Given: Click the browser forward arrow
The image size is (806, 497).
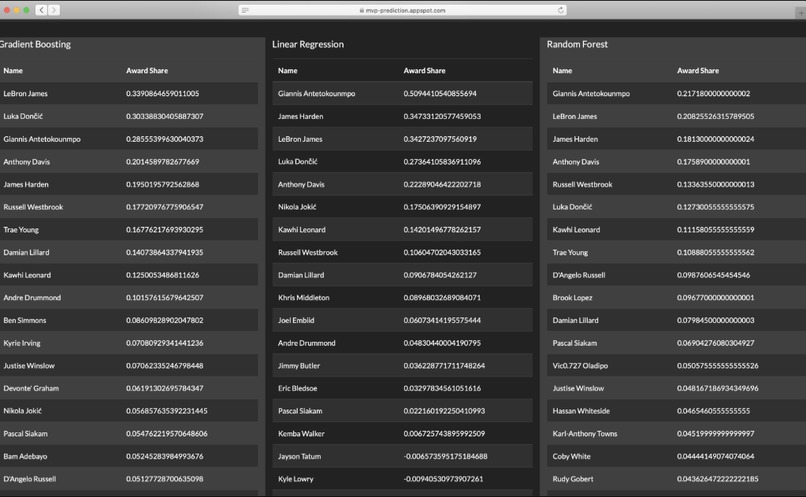Looking at the screenshot, I should pyautogui.click(x=54, y=10).
